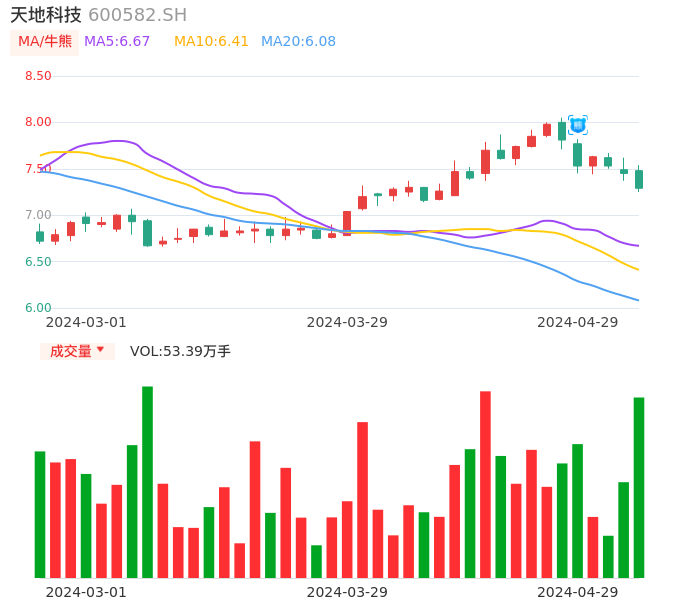
Task: Click the 6.00 price axis label
Action: point(38,308)
